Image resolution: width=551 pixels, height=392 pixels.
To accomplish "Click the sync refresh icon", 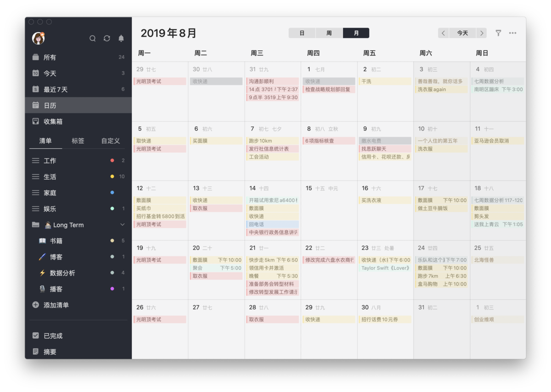I will (107, 39).
